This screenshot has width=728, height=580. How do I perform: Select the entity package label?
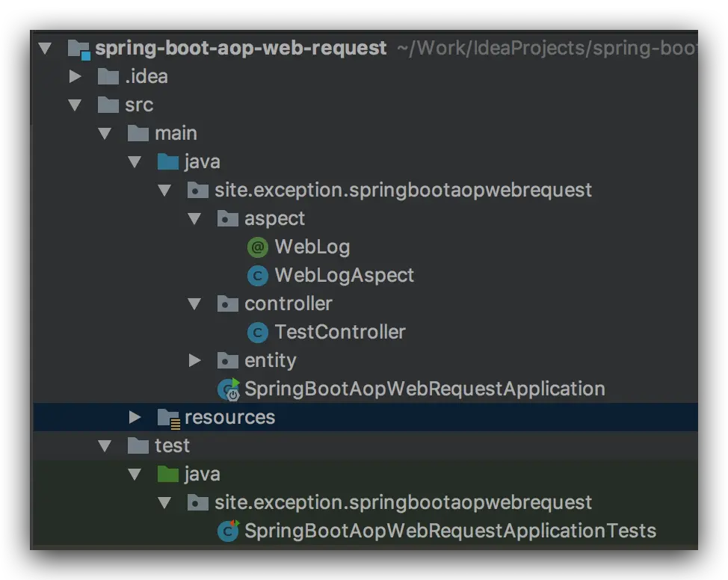[x=271, y=361]
